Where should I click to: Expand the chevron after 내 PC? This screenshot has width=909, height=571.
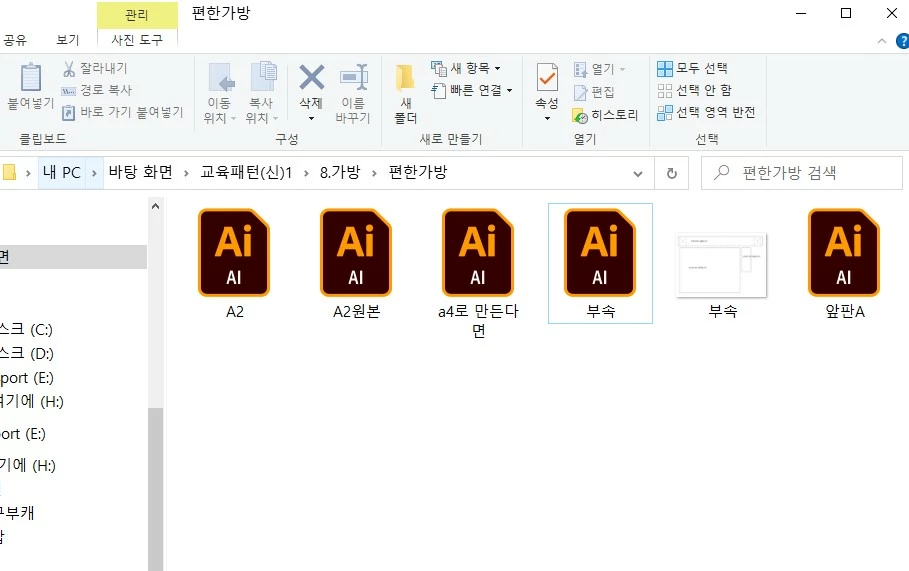pos(94,172)
